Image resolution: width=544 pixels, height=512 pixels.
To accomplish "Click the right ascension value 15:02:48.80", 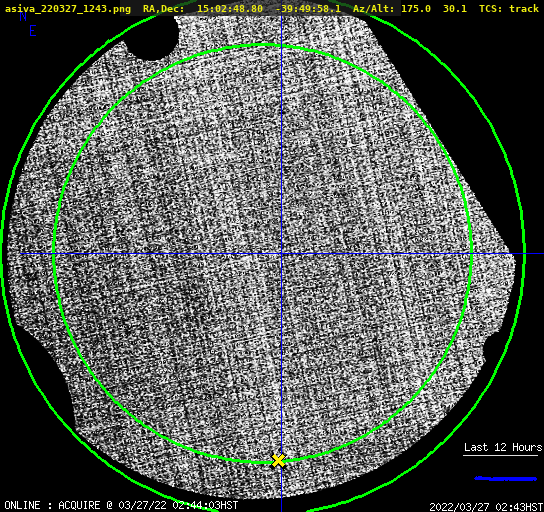I will click(x=230, y=8).
